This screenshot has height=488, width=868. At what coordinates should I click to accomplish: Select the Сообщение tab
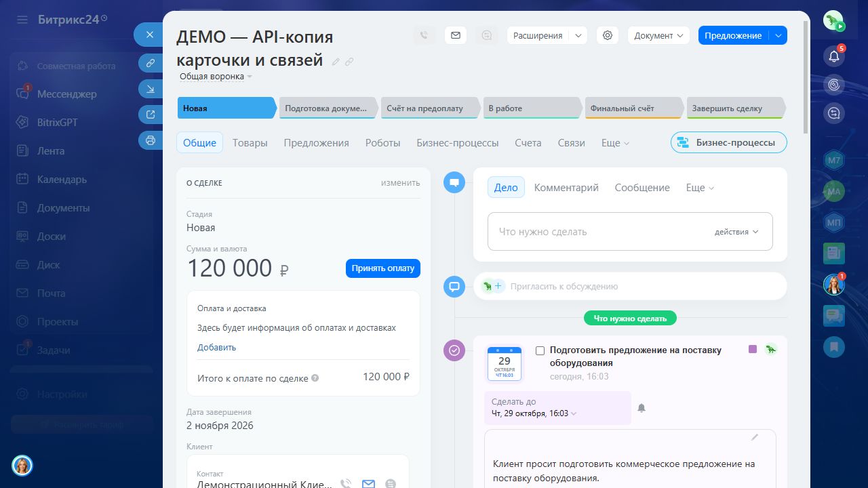click(642, 188)
